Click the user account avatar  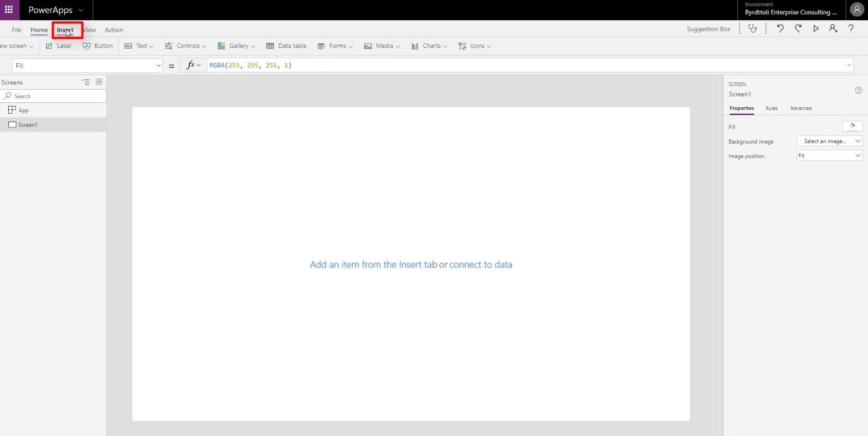(x=857, y=9)
